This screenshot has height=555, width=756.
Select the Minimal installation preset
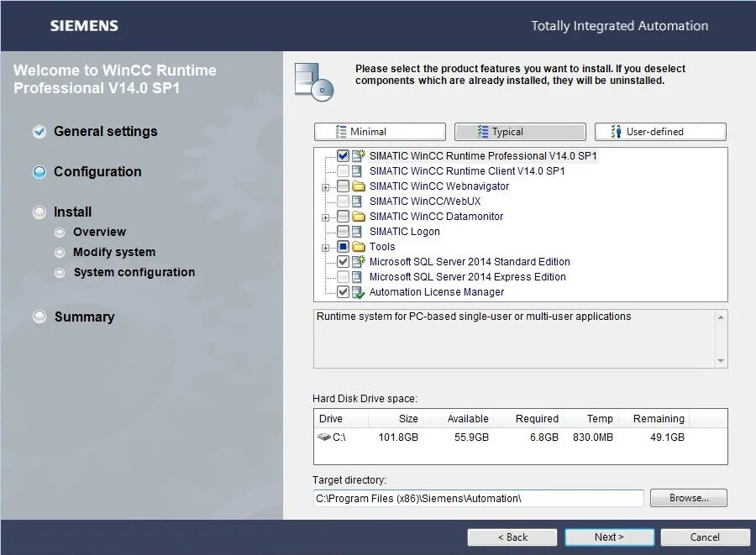380,132
